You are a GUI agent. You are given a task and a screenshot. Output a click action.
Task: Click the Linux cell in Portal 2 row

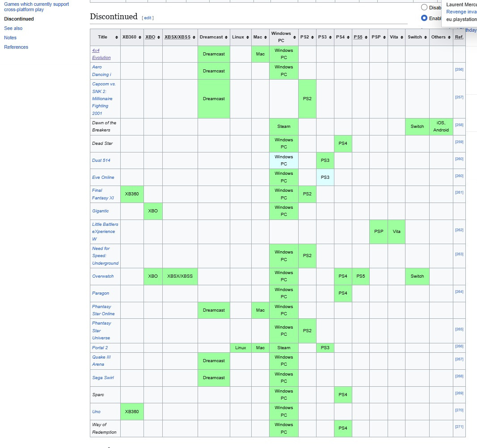(x=241, y=347)
